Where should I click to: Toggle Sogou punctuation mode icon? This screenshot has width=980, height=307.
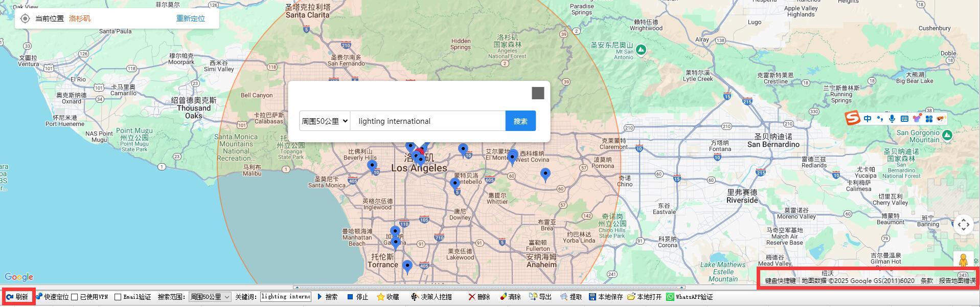[880, 119]
